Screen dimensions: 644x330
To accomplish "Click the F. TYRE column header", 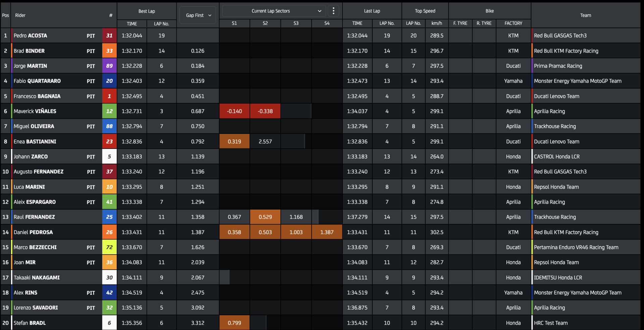I will 460,23.
